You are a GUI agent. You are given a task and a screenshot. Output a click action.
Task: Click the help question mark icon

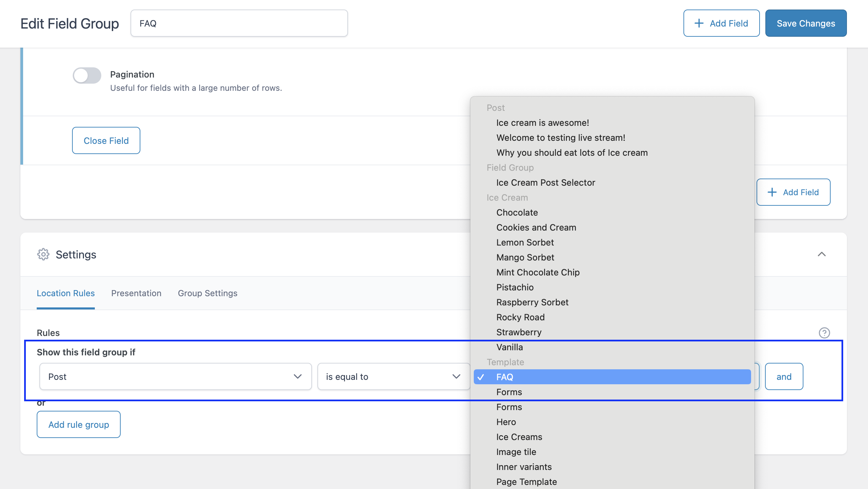824,333
